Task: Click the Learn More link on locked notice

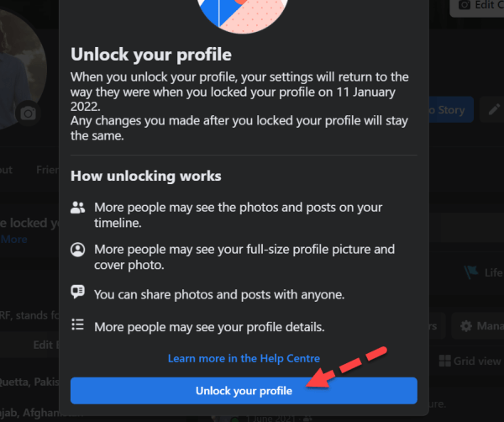Action: click(x=13, y=240)
